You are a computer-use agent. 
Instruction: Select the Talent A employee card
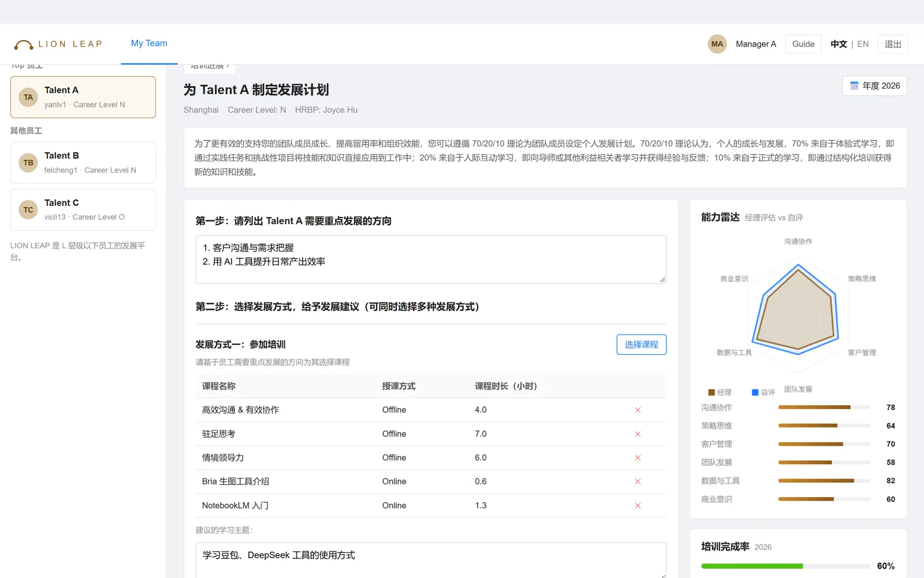83,97
